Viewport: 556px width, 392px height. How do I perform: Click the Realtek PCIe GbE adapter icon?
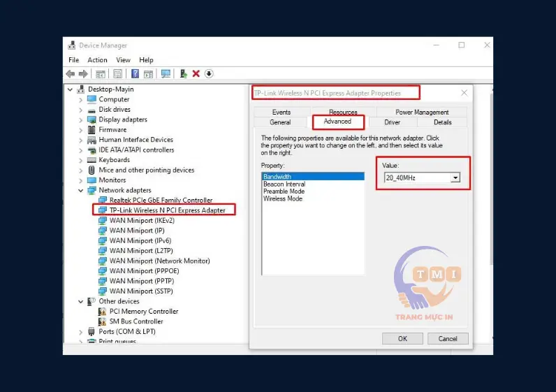point(103,200)
